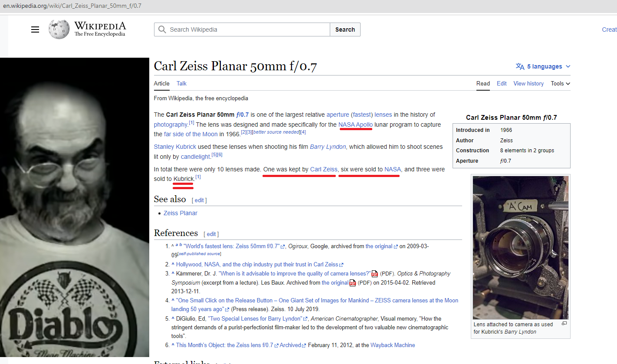Click the Create account link

tap(609, 30)
